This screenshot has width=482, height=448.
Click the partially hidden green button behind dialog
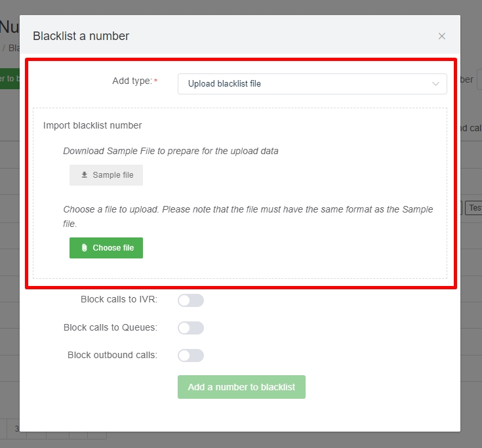(x=9, y=79)
